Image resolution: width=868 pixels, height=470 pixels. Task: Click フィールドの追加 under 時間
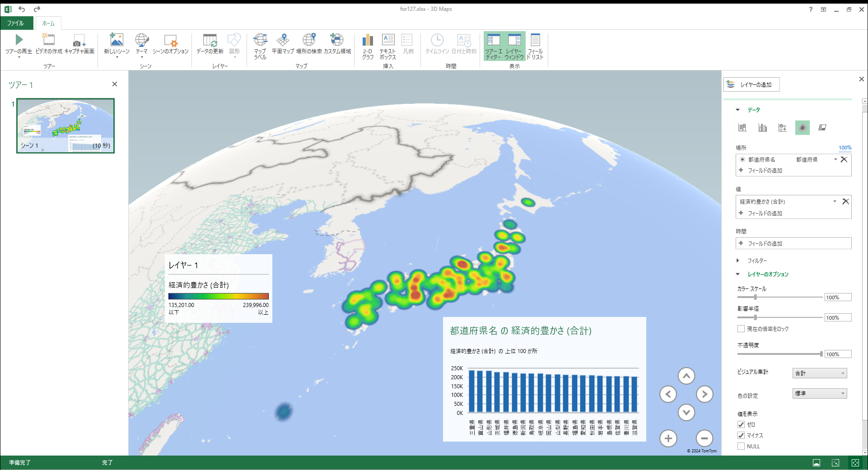(765, 243)
